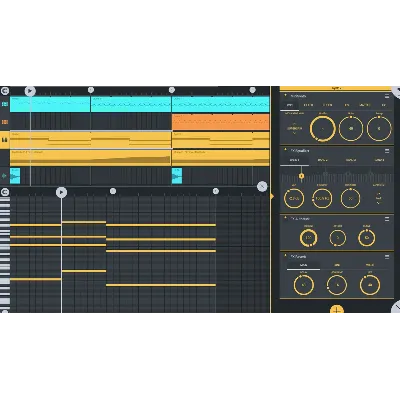
Task: Toggle power icon of the equalizer module
Action: click(285, 150)
